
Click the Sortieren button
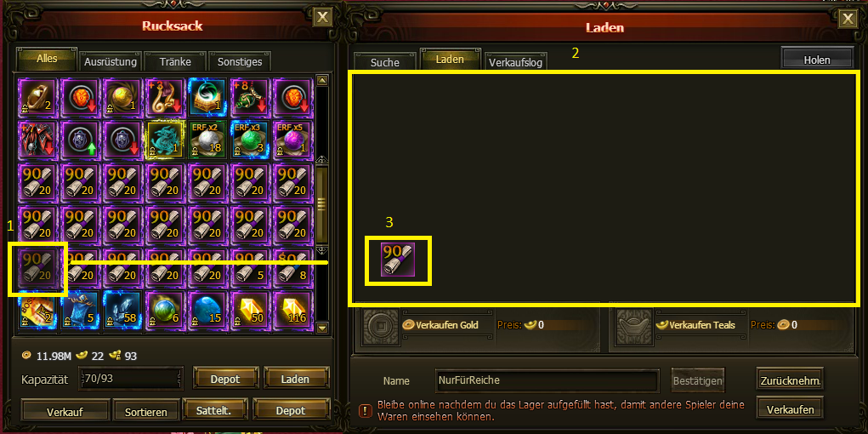(x=147, y=411)
